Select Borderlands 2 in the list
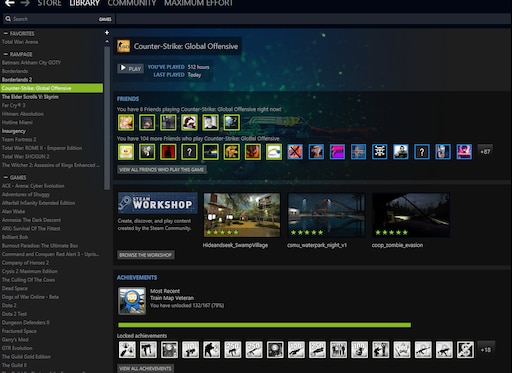Image resolution: width=512 pixels, height=373 pixels. coord(17,80)
